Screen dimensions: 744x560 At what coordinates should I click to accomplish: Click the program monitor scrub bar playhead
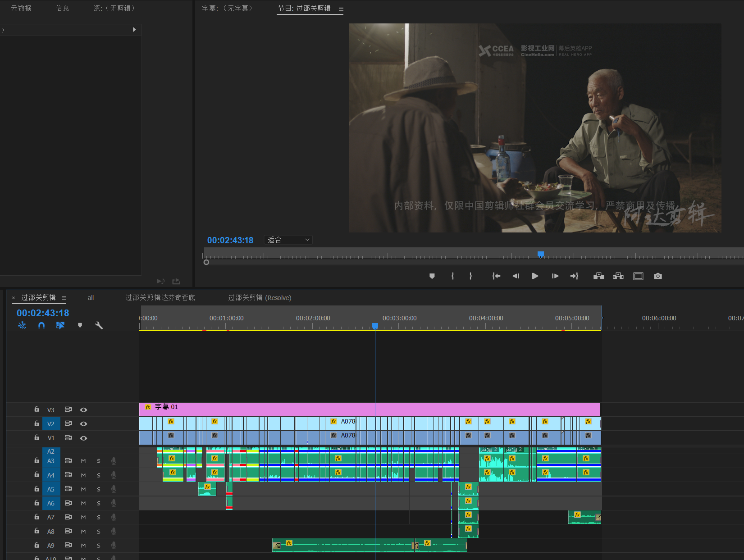click(541, 254)
